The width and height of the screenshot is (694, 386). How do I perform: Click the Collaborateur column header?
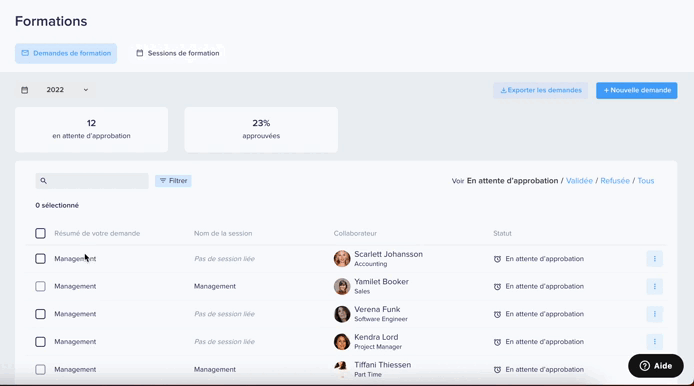click(355, 233)
